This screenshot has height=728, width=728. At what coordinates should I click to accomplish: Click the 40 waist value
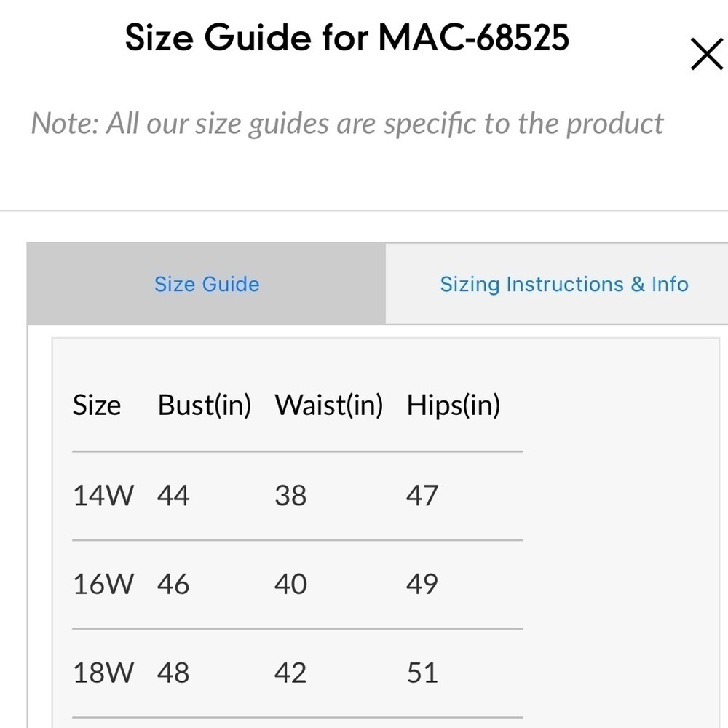(290, 584)
